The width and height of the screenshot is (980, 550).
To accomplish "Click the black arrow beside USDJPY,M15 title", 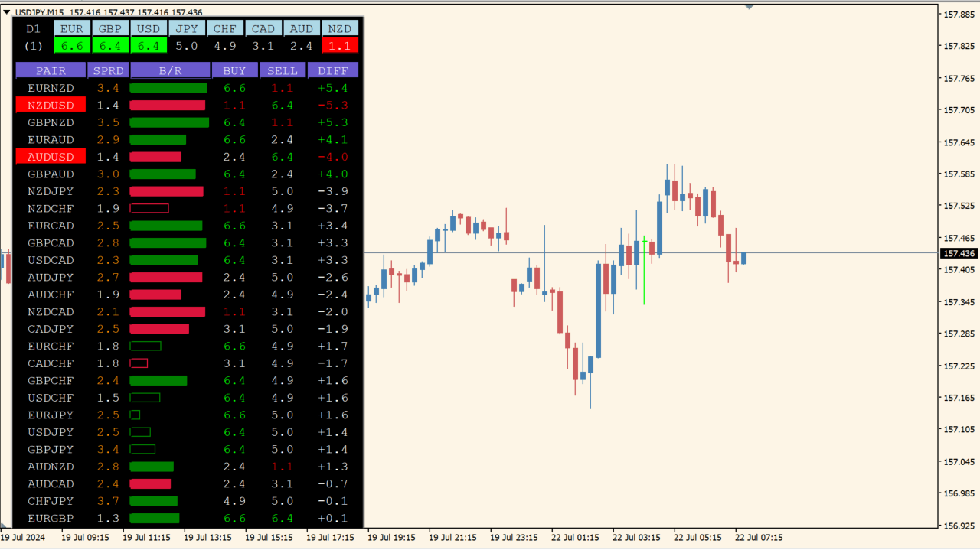I will click(x=7, y=13).
